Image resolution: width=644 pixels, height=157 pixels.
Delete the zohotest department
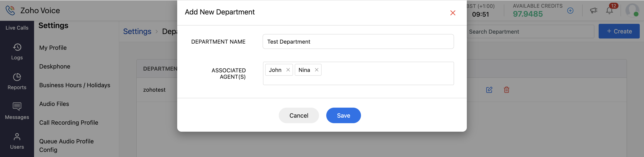pos(506,90)
